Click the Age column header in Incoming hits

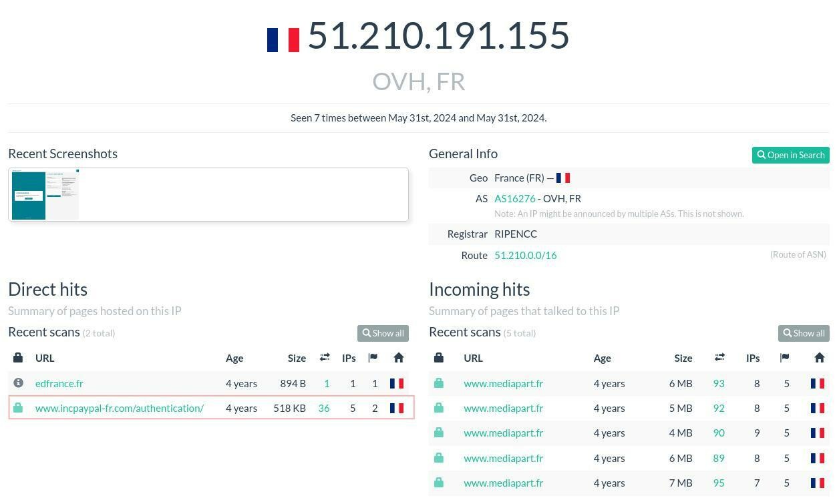point(603,358)
